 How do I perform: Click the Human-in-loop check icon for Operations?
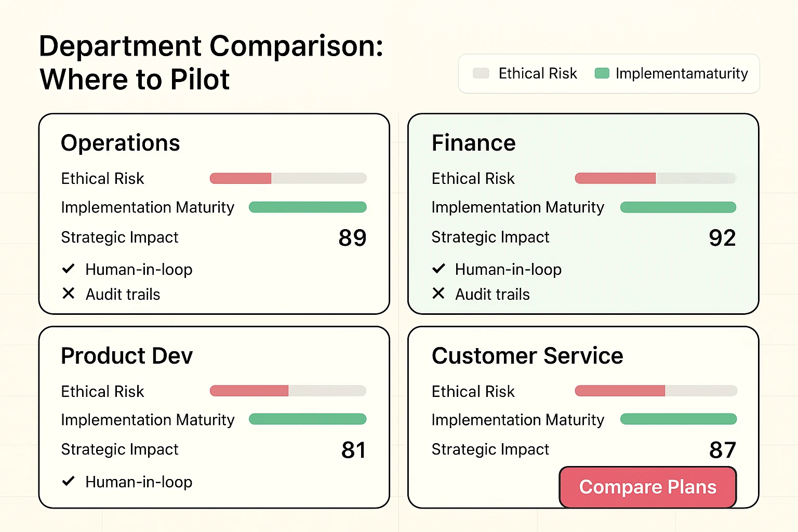click(69, 269)
